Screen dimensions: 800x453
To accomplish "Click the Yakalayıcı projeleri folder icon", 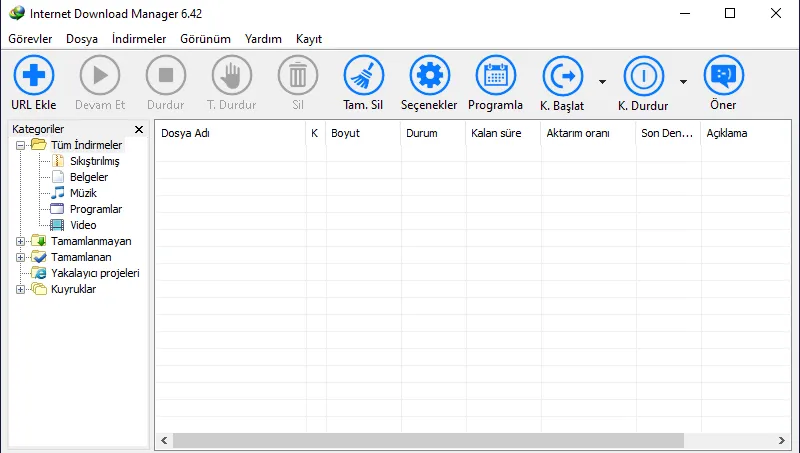I will click(39, 273).
